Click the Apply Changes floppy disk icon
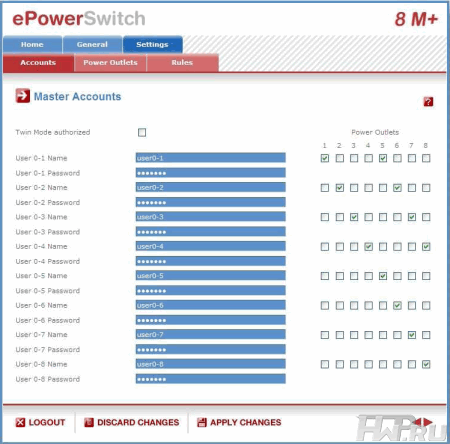Screen dimensions: 450x444 tap(202, 422)
